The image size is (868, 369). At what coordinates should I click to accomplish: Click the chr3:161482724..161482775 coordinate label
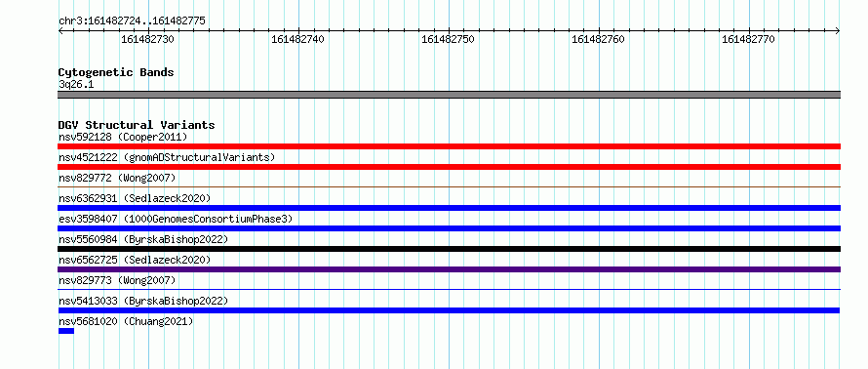tap(132, 21)
